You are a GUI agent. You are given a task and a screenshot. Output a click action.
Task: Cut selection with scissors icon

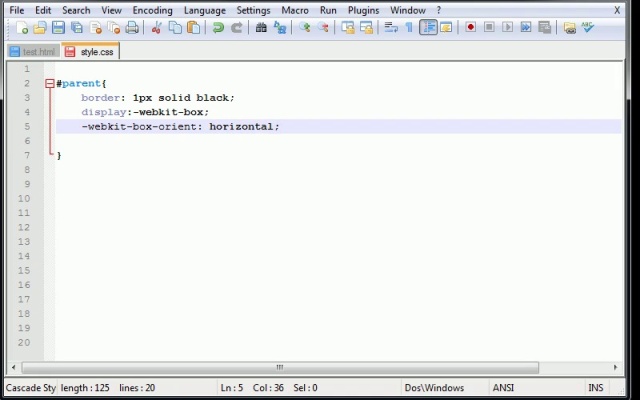pyautogui.click(x=156, y=28)
